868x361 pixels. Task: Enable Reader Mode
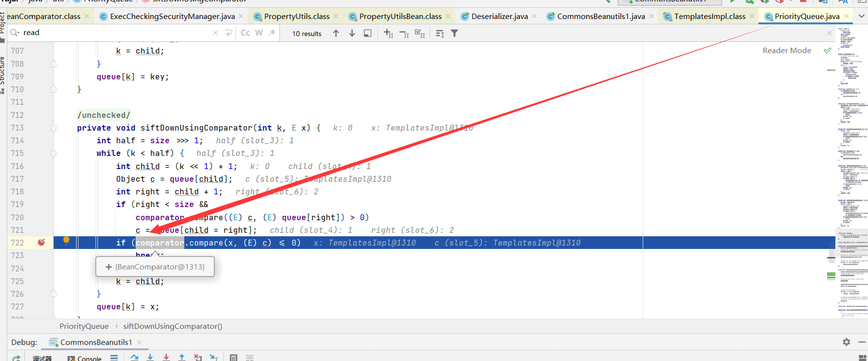(x=787, y=50)
